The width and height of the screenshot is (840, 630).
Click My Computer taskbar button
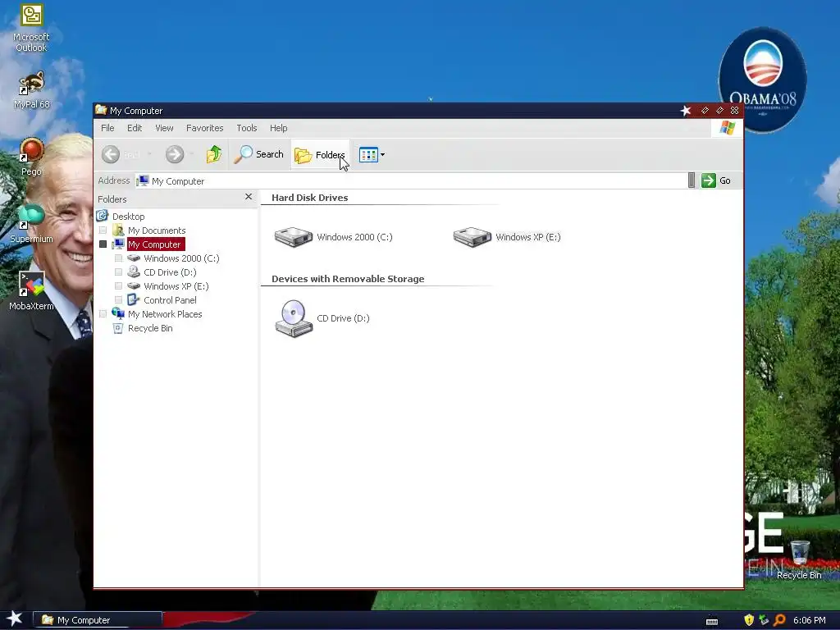[98, 620]
